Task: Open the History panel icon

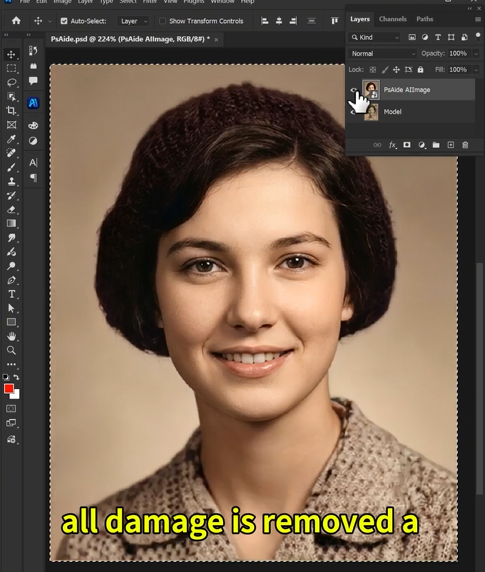Action: click(x=33, y=51)
